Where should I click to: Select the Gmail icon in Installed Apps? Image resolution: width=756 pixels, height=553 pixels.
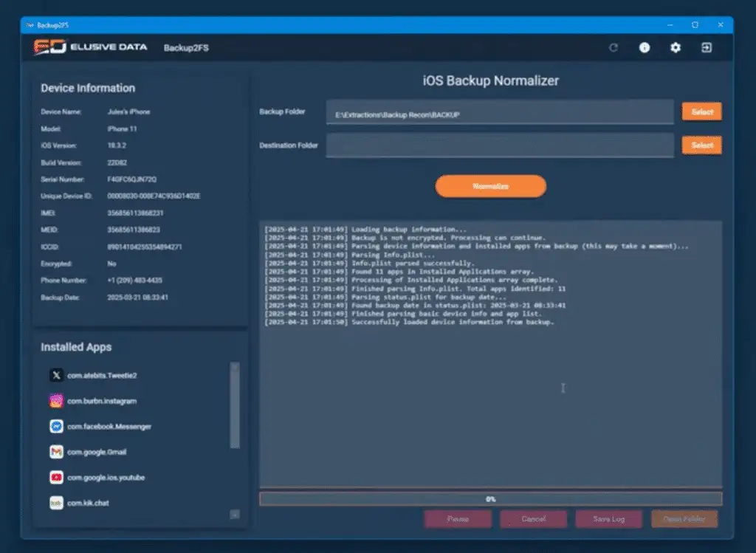tap(57, 451)
